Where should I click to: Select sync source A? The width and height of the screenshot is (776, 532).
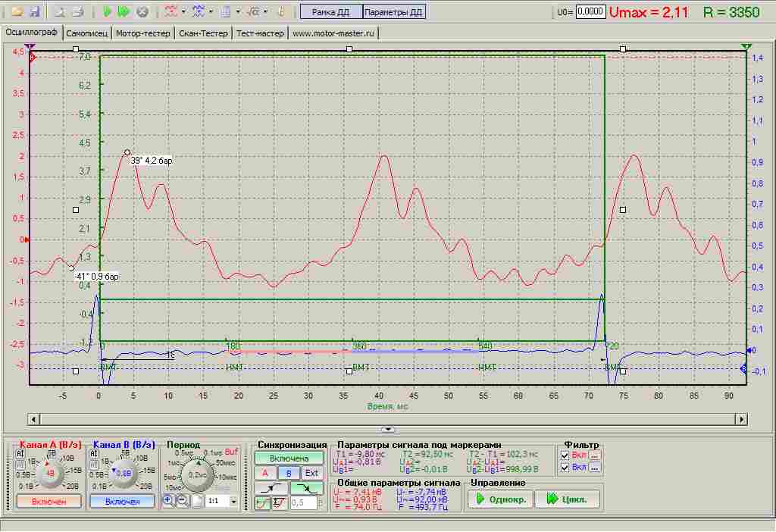(x=265, y=473)
